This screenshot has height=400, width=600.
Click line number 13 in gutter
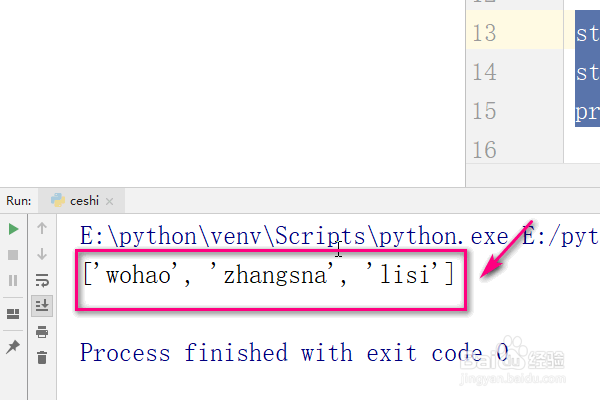(484, 33)
